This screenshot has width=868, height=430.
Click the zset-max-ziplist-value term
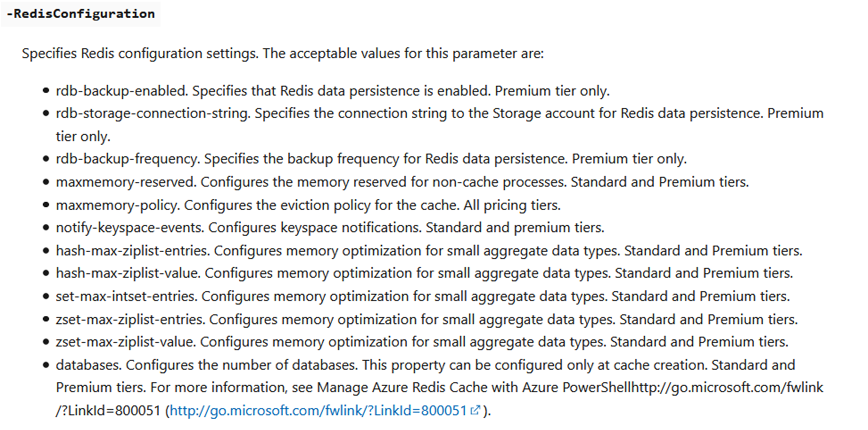click(x=125, y=342)
